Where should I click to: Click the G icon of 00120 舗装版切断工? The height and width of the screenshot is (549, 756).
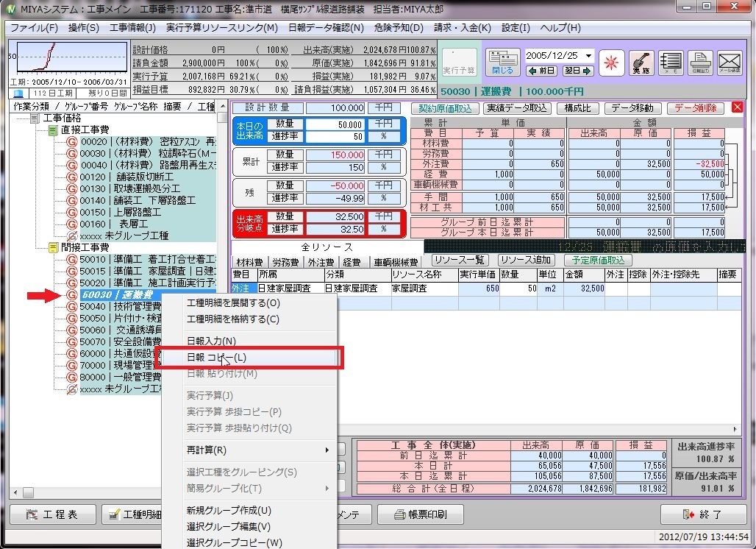(x=72, y=177)
